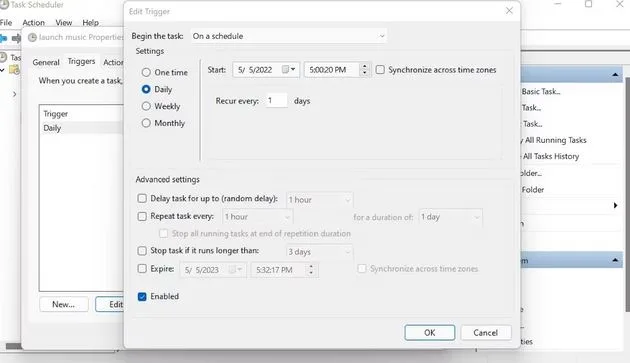Screen dimensions: 630x363
Task: Click the launch music Properties clock icon
Action: click(x=32, y=37)
